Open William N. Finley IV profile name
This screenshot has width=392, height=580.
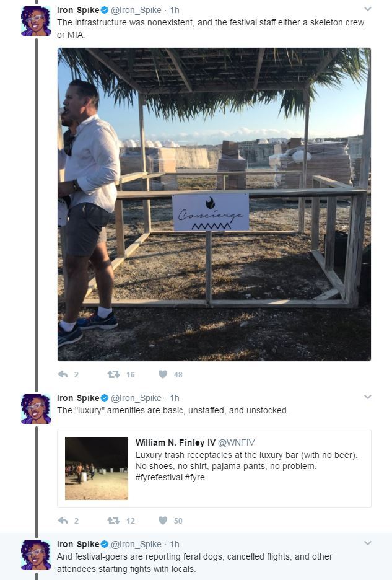(x=175, y=442)
